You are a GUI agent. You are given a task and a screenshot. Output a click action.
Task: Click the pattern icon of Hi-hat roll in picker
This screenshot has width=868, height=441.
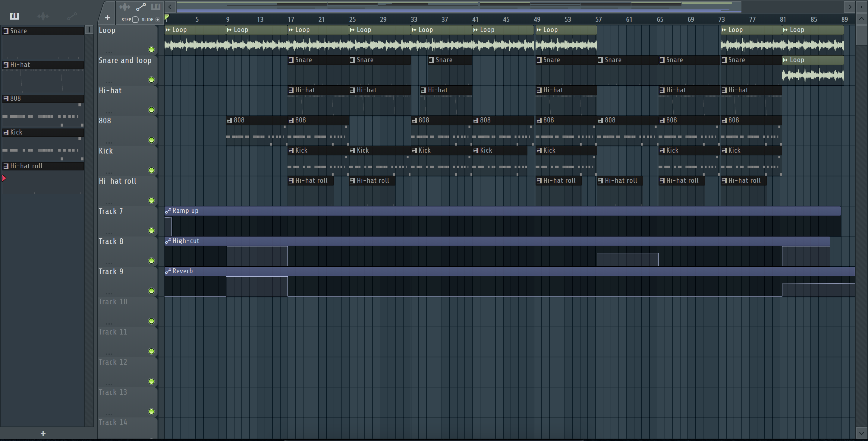[x=6, y=166]
